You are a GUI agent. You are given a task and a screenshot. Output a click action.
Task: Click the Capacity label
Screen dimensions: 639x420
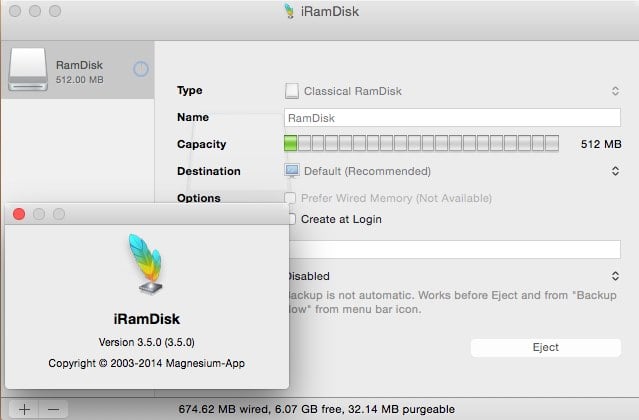tap(201, 144)
